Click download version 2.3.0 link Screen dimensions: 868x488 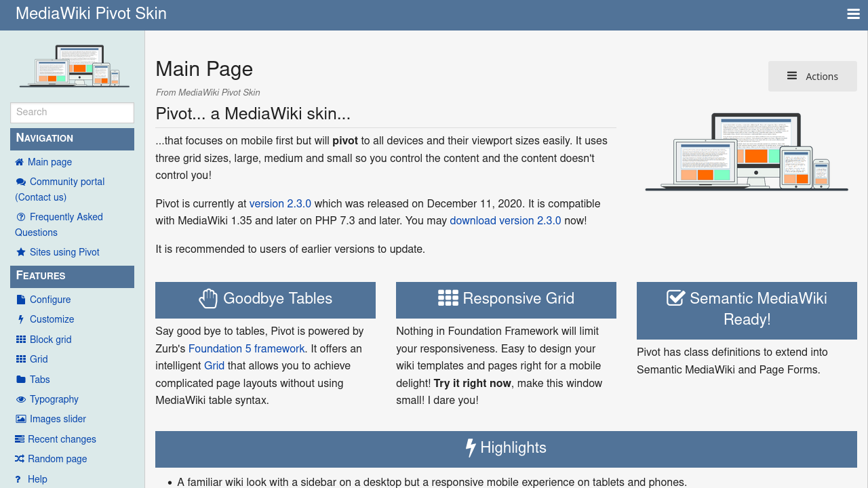tap(505, 220)
